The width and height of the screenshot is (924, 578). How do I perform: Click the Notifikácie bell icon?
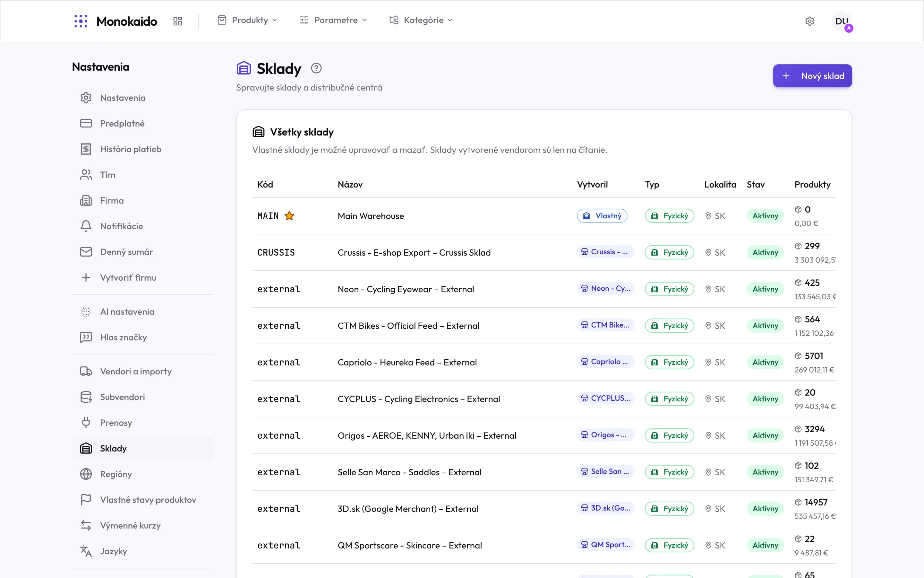[x=86, y=226]
